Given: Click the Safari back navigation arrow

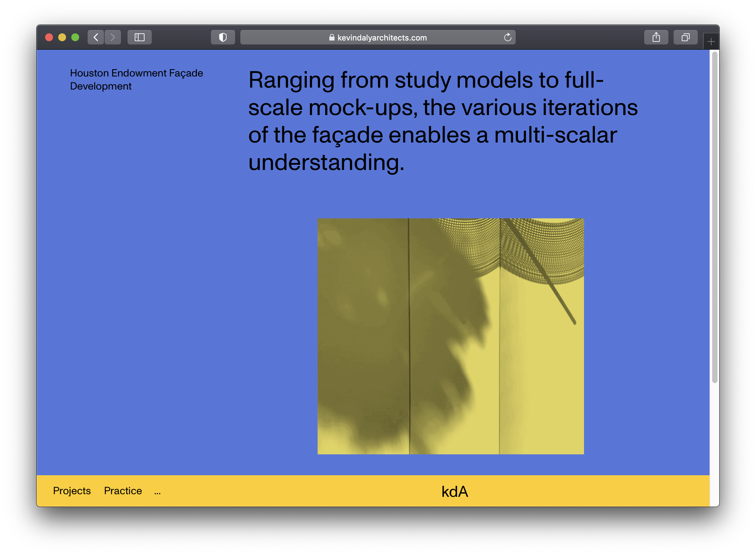Looking at the screenshot, I should (x=96, y=37).
